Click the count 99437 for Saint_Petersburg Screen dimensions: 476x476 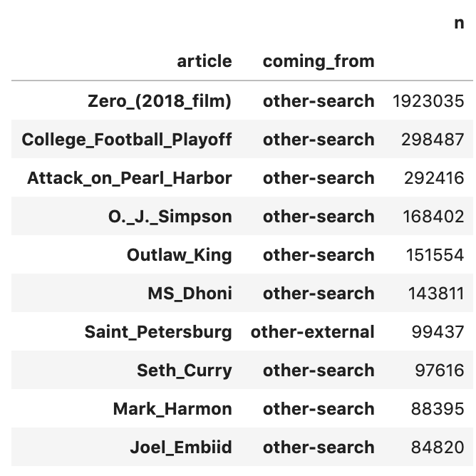(438, 332)
